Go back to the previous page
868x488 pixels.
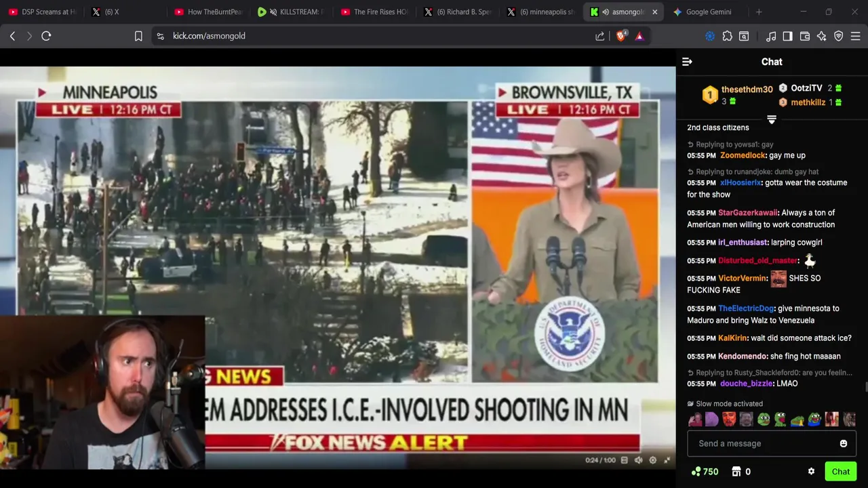(x=12, y=36)
